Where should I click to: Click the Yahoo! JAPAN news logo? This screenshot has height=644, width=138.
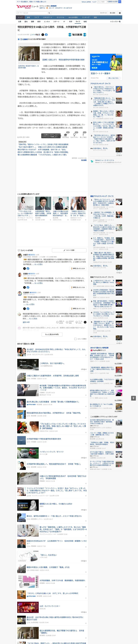pyautogui.click(x=27, y=7)
